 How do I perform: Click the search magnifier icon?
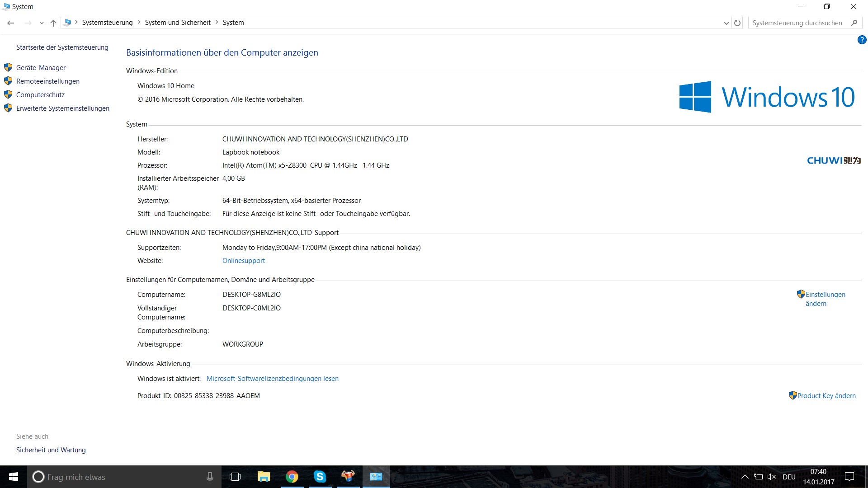(854, 23)
